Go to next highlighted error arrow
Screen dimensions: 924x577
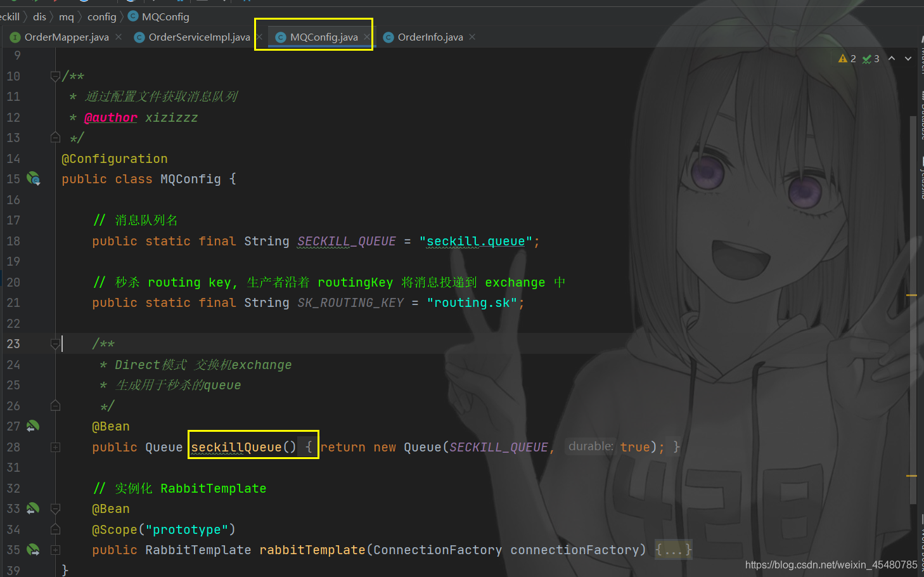[908, 58]
